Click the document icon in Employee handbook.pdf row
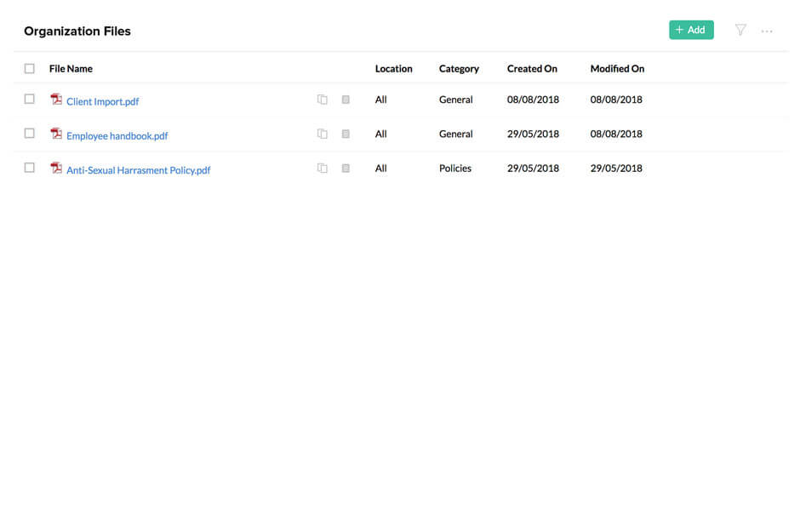The height and width of the screenshot is (532, 800). click(346, 134)
